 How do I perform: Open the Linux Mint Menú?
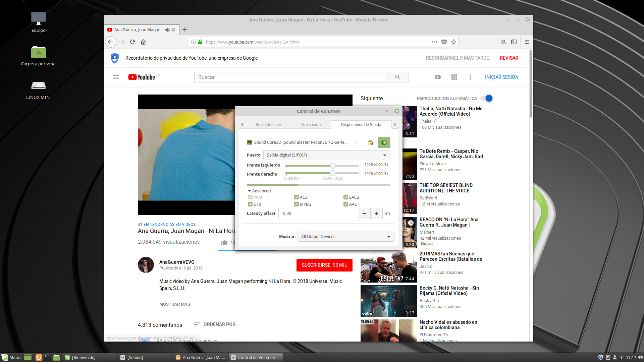pyautogui.click(x=11, y=357)
